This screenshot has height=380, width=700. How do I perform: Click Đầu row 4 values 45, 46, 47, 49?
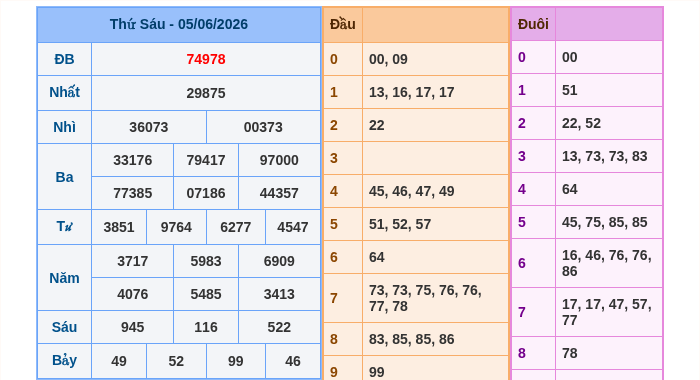(x=412, y=192)
